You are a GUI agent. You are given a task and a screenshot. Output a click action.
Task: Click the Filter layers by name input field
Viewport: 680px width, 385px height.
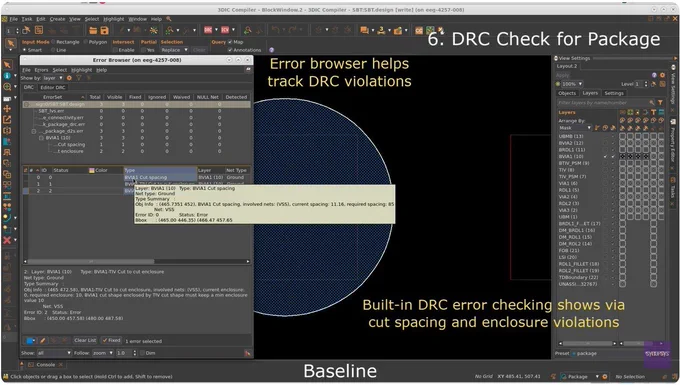pos(603,103)
